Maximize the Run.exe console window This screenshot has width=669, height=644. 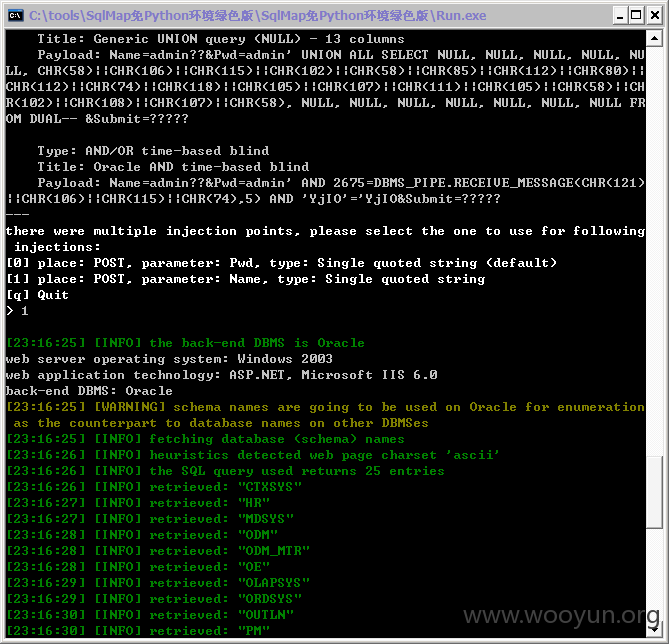click(x=636, y=16)
